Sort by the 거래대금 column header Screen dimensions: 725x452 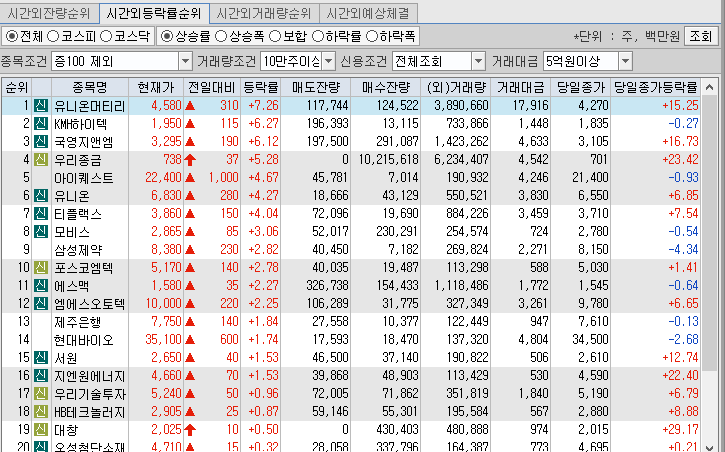point(520,87)
